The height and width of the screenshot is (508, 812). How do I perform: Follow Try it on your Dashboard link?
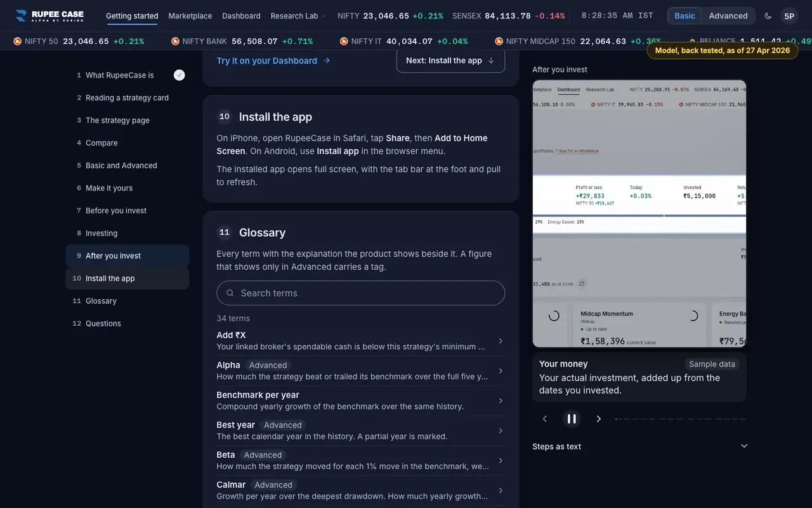tap(273, 61)
